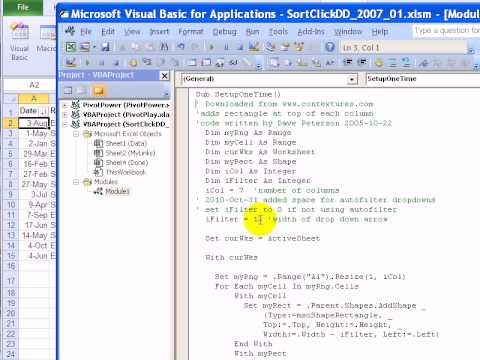Click the Insert UserForm toolbar icon

pos(84,47)
